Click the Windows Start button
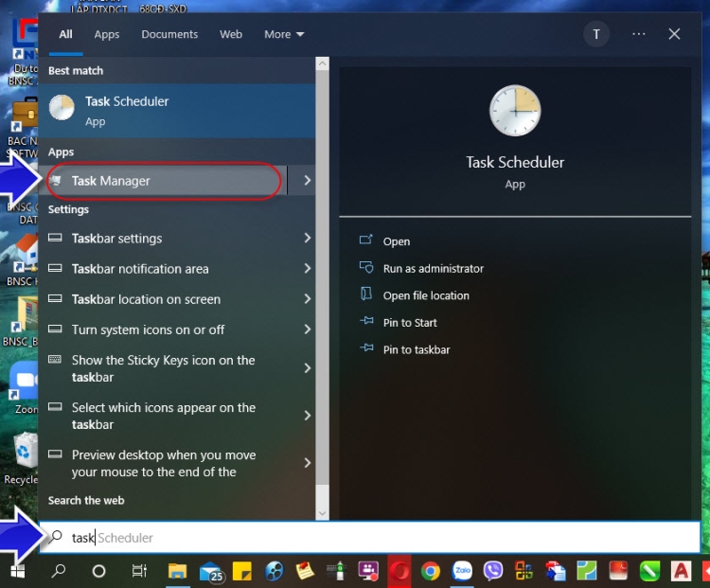 [x=17, y=571]
